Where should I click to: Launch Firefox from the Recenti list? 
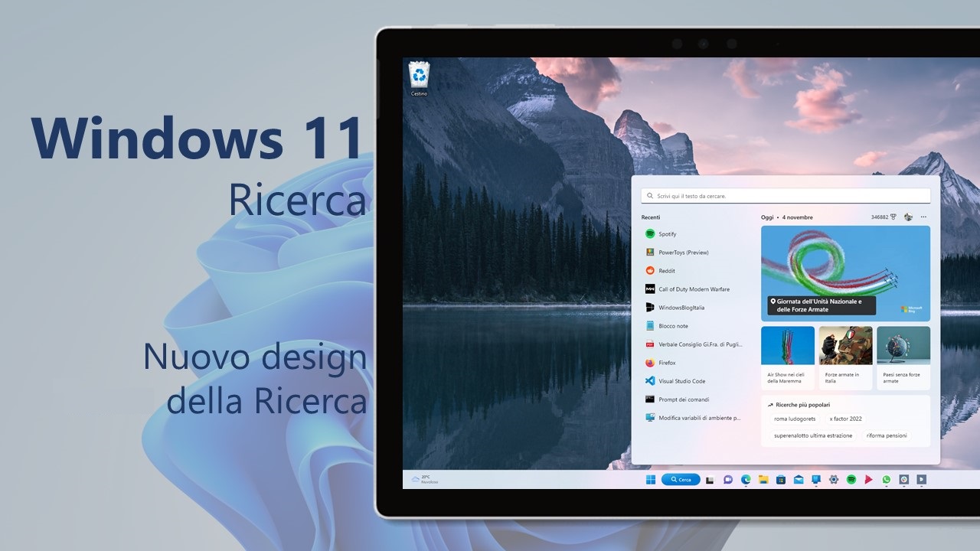[x=692, y=363]
